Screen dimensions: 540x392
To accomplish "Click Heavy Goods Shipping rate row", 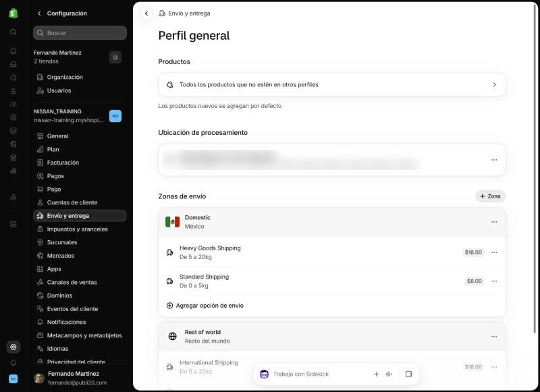I will [332, 252].
